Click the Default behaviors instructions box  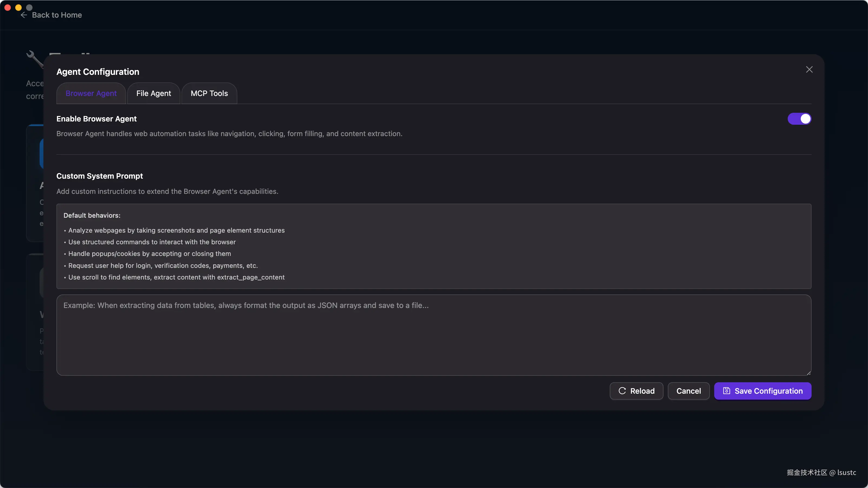[434, 246]
